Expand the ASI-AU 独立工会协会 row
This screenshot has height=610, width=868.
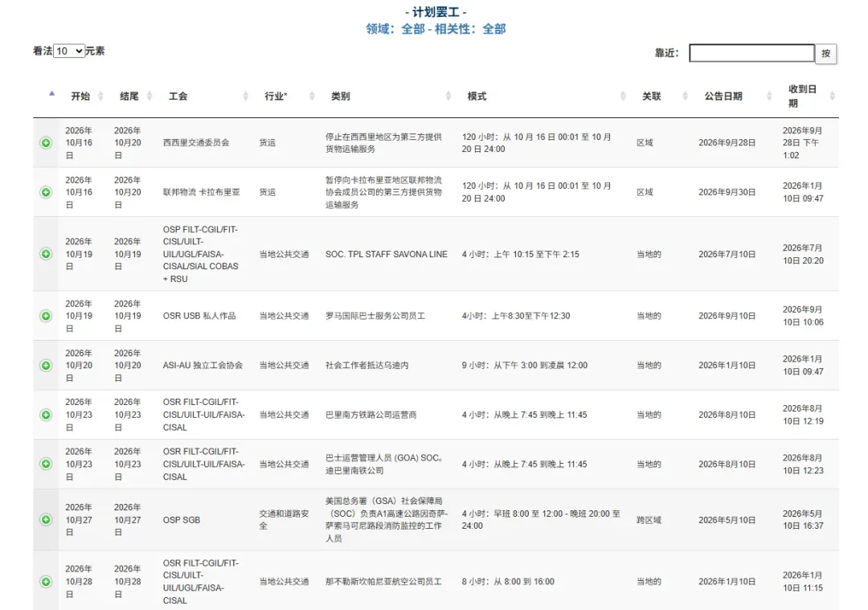[46, 366]
